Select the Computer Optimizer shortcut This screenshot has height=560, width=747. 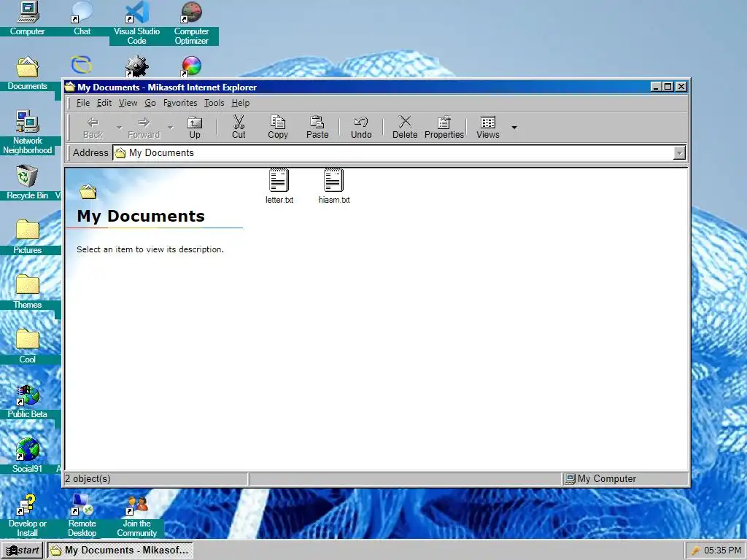point(192,23)
